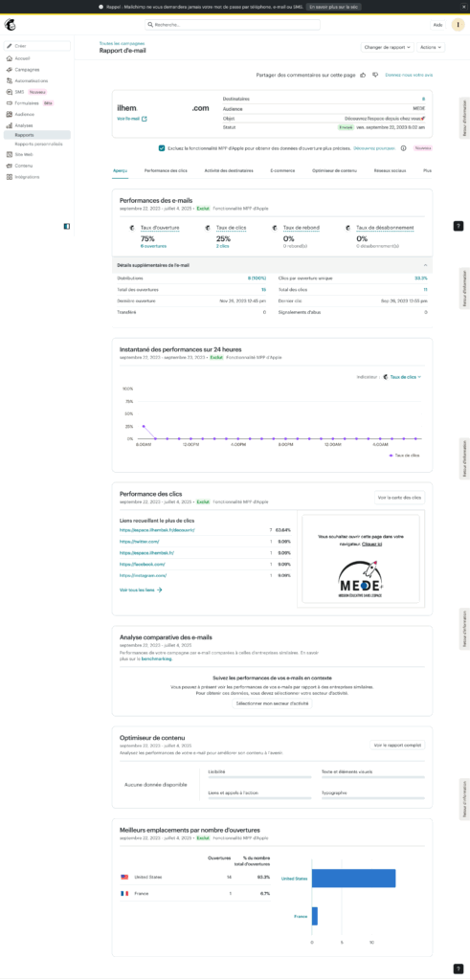This screenshot has width=470, height=980.
Task: Switch to the Aperçu tab
Action: (120, 170)
